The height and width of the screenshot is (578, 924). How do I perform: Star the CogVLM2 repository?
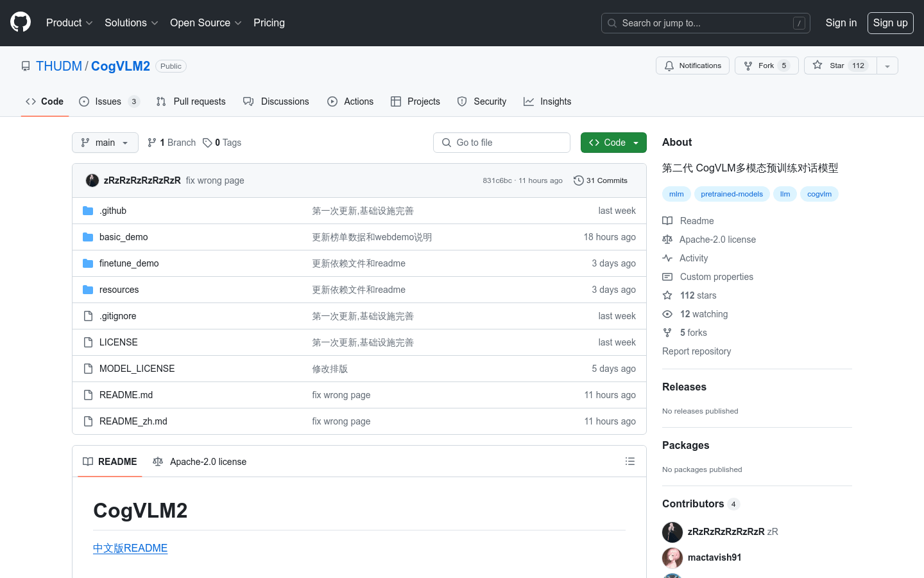pyautogui.click(x=840, y=66)
